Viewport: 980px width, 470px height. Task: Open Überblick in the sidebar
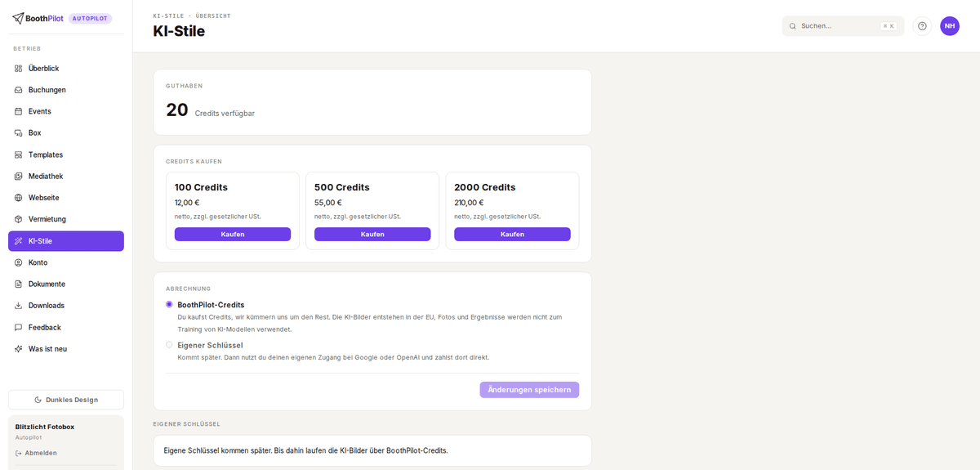tap(66, 69)
